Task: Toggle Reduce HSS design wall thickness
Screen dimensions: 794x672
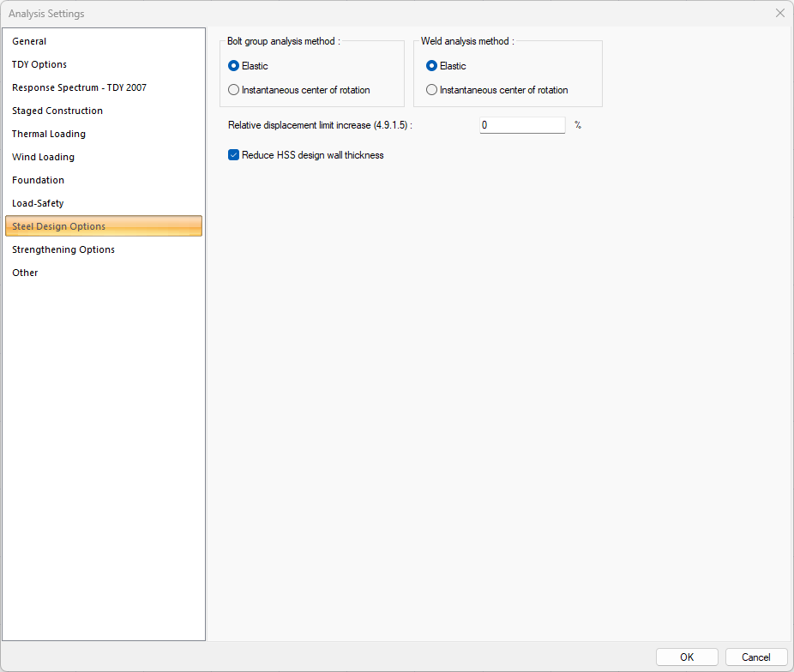Action: (234, 155)
